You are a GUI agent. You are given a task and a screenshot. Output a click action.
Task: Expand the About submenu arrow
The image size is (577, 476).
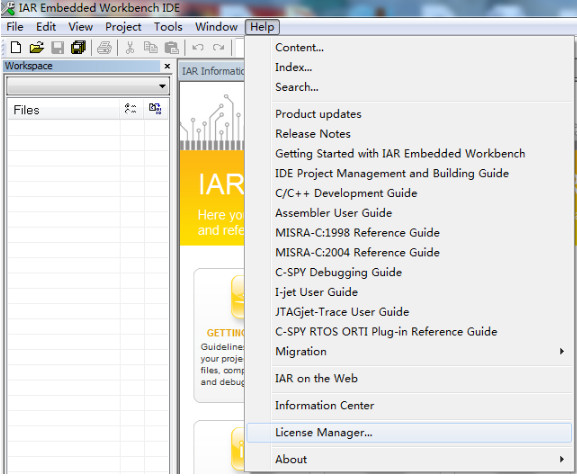click(562, 459)
